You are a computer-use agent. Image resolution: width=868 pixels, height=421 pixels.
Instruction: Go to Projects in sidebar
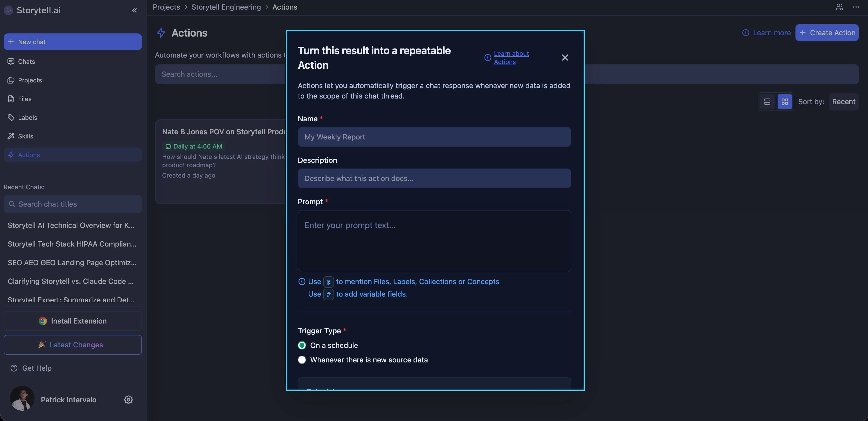pos(73,80)
